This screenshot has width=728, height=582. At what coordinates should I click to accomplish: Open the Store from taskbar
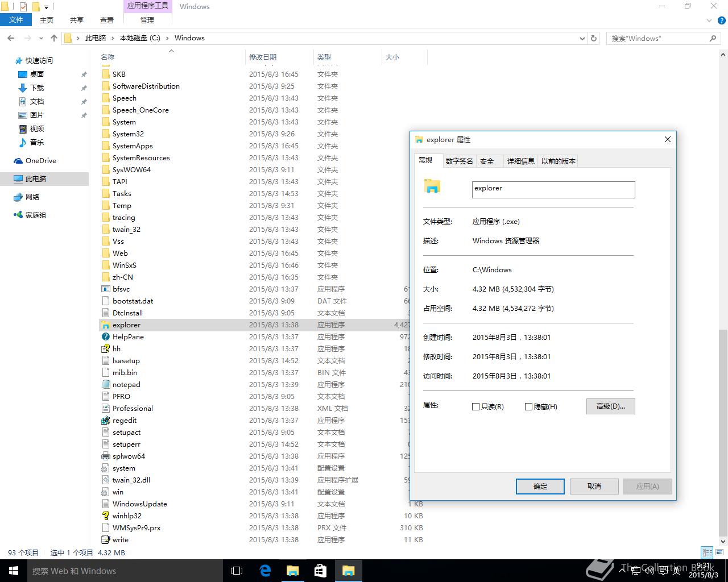(320, 571)
